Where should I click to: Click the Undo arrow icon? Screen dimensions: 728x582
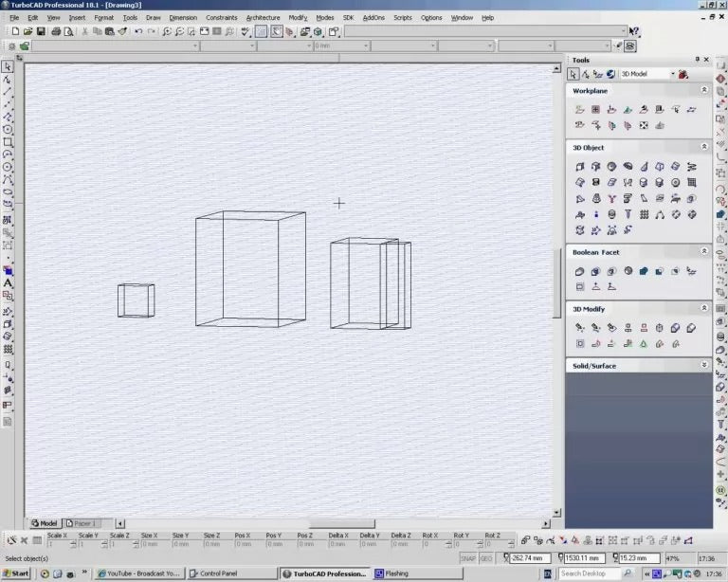138,31
